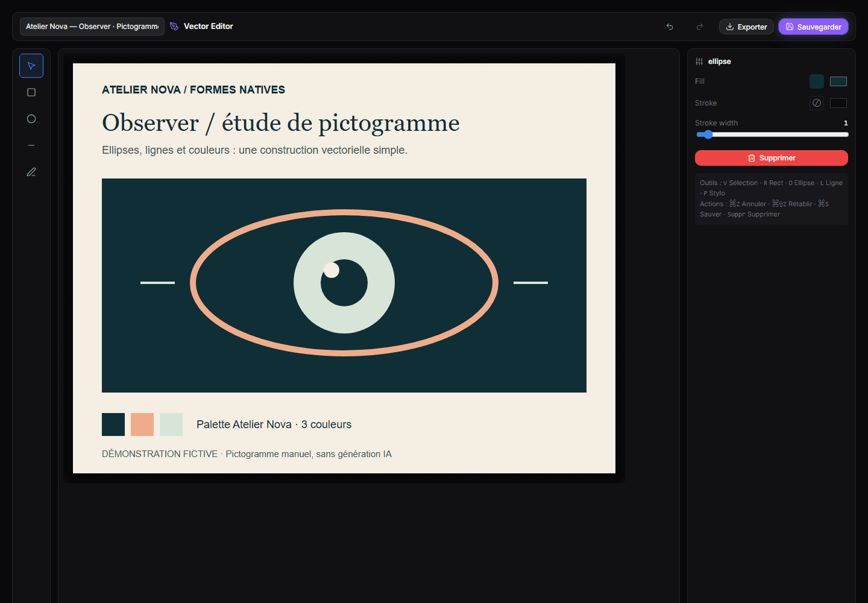
Task: Select the small cream highlight dot
Action: tap(332, 270)
